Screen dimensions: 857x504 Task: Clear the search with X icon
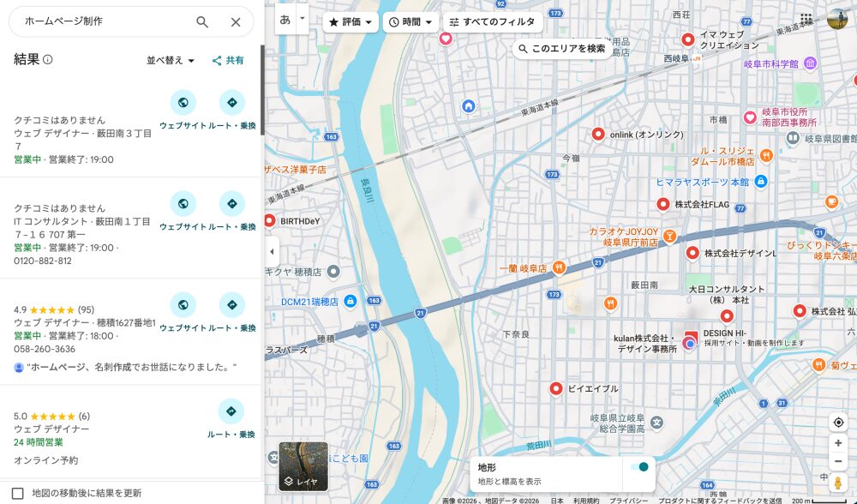click(236, 22)
